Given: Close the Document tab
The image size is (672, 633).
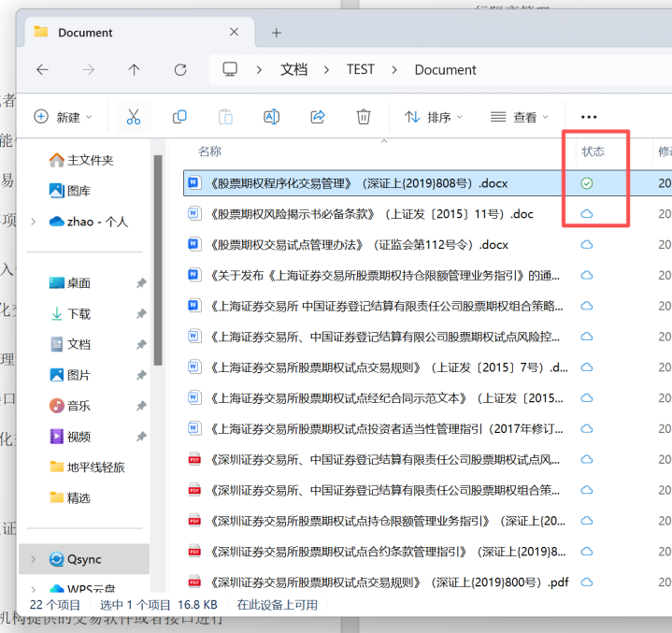Looking at the screenshot, I should pos(234,32).
